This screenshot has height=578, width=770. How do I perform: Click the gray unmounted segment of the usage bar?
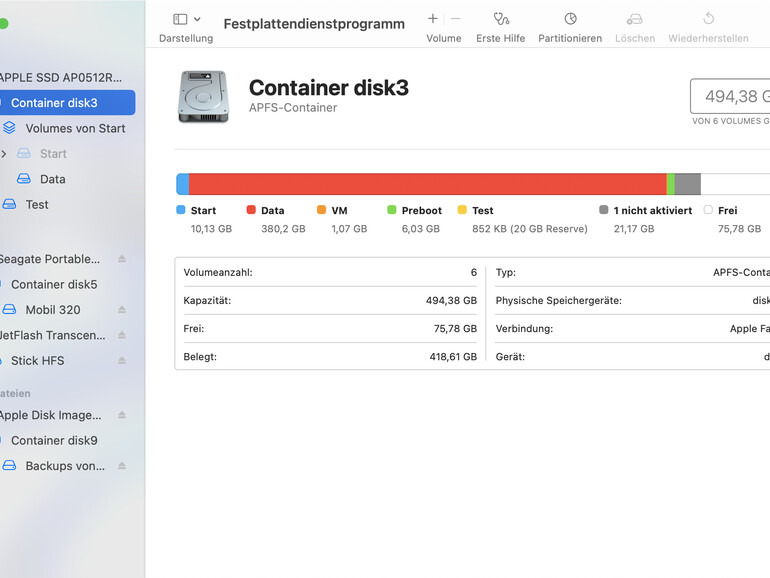688,184
